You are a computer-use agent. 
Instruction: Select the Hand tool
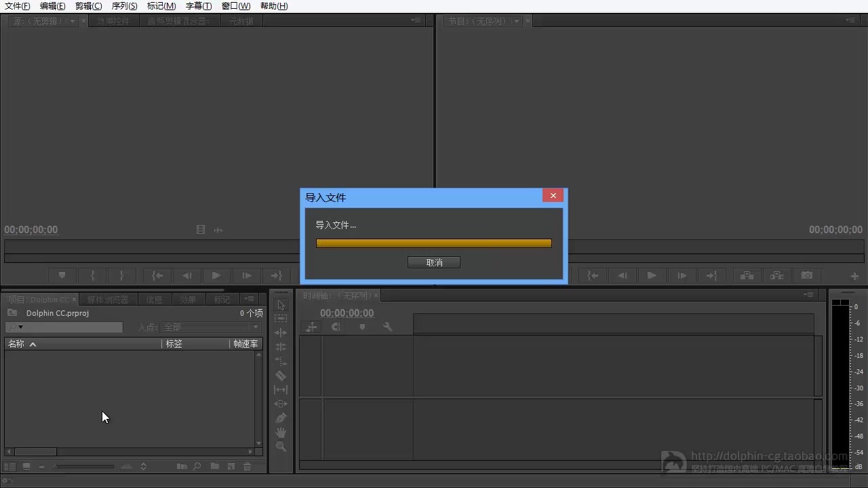coord(281,432)
